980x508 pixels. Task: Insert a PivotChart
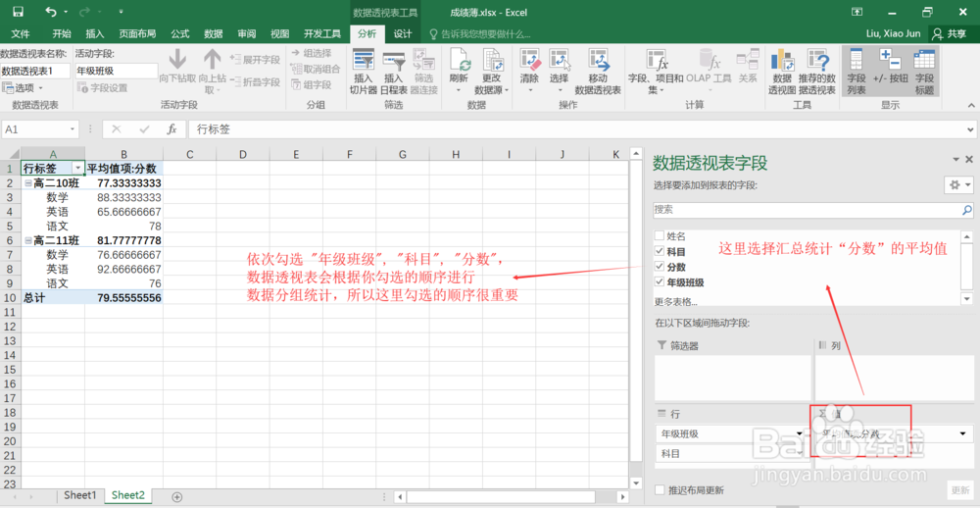[782, 72]
